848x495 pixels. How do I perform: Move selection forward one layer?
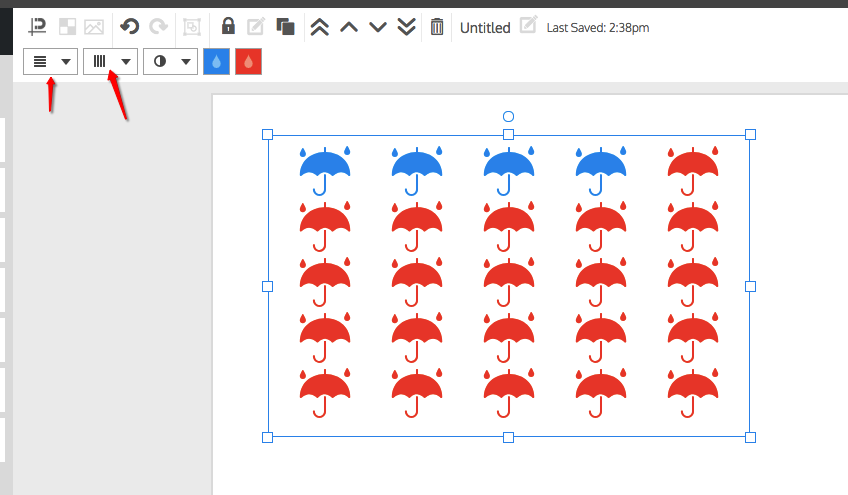[x=348, y=27]
